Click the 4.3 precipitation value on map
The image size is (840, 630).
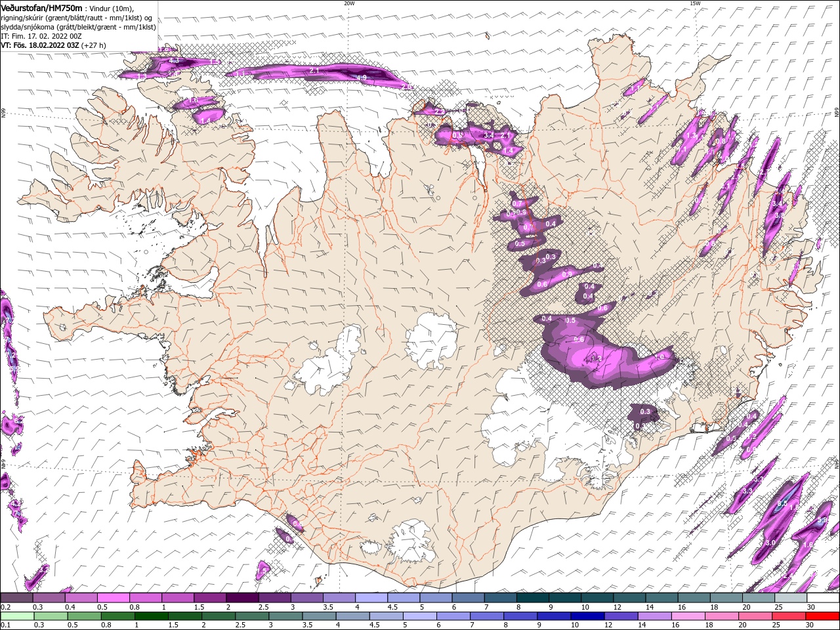pos(174,60)
